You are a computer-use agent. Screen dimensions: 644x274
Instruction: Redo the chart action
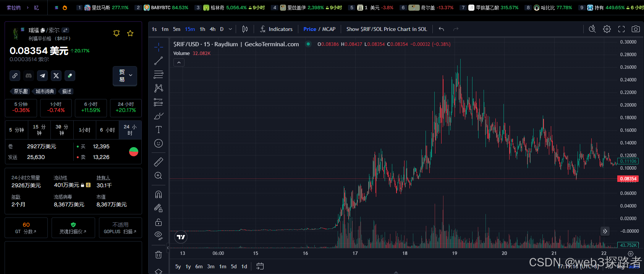456,29
